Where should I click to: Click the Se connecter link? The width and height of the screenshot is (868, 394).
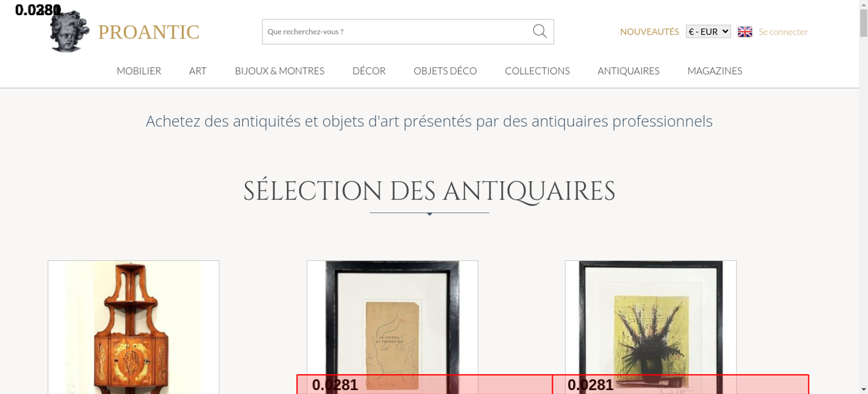coord(783,32)
